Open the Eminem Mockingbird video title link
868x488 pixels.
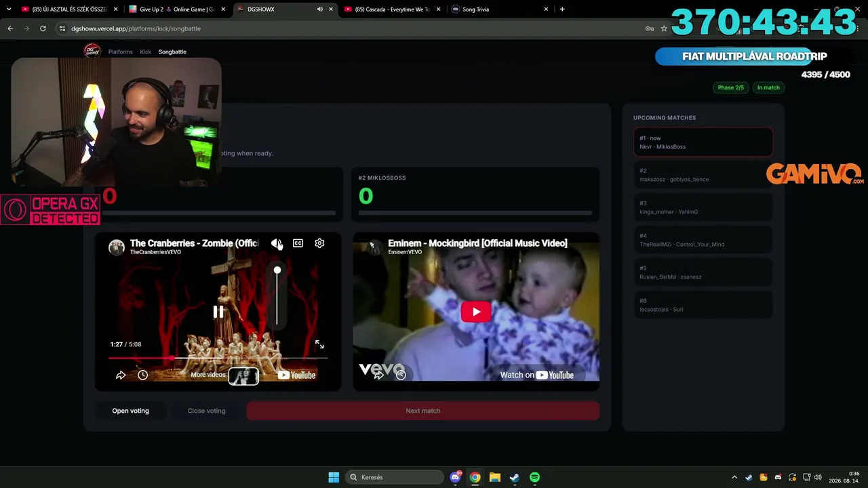tap(477, 243)
